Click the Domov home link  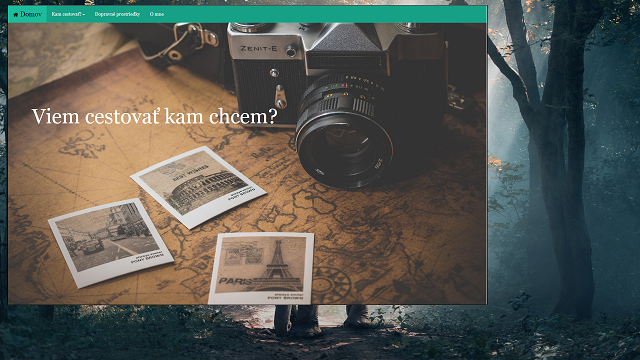pos(27,14)
